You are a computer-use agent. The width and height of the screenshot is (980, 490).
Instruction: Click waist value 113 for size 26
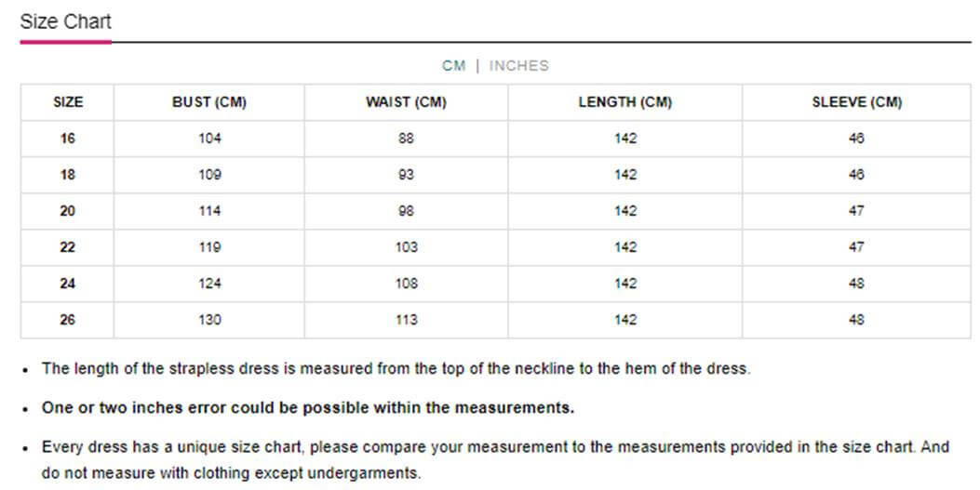(x=406, y=320)
